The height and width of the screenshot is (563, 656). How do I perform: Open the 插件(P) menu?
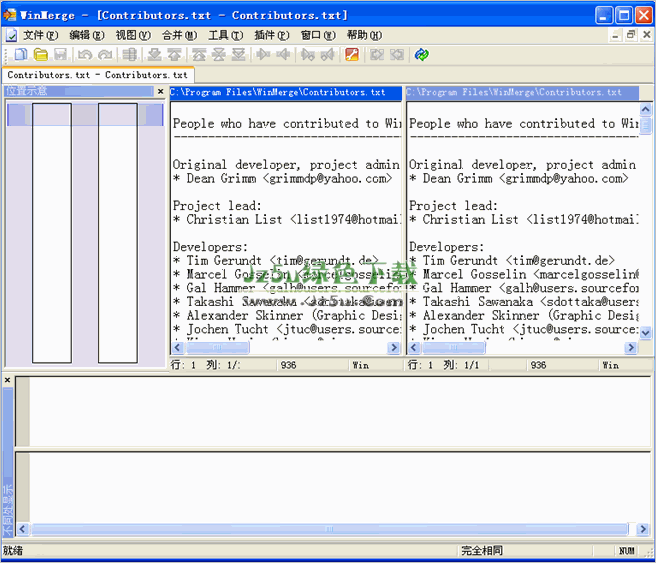tap(272, 36)
